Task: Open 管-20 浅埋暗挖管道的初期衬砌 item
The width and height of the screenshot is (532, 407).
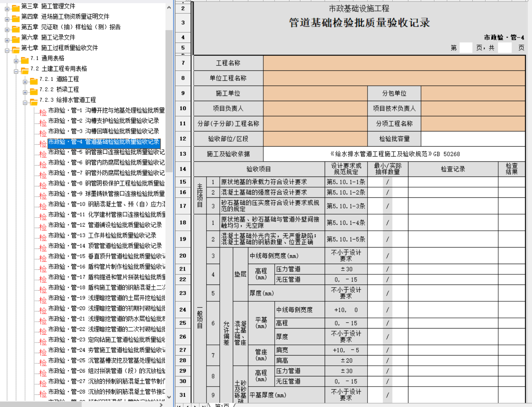Action: (x=106, y=308)
